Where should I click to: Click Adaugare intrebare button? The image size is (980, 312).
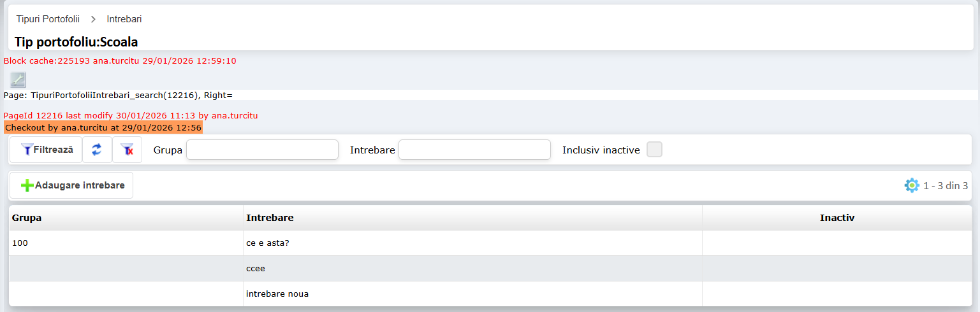coord(71,185)
